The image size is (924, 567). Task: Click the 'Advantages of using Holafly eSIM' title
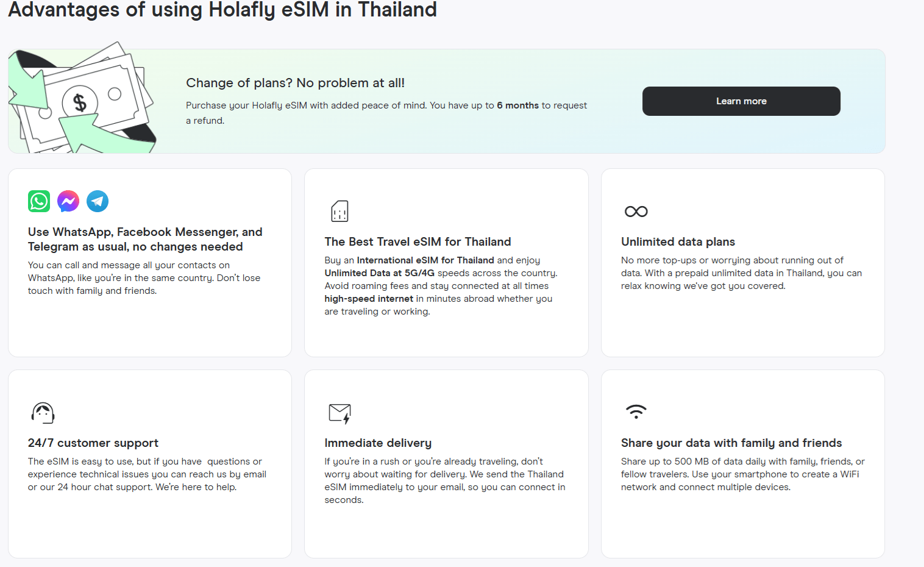[x=222, y=10]
